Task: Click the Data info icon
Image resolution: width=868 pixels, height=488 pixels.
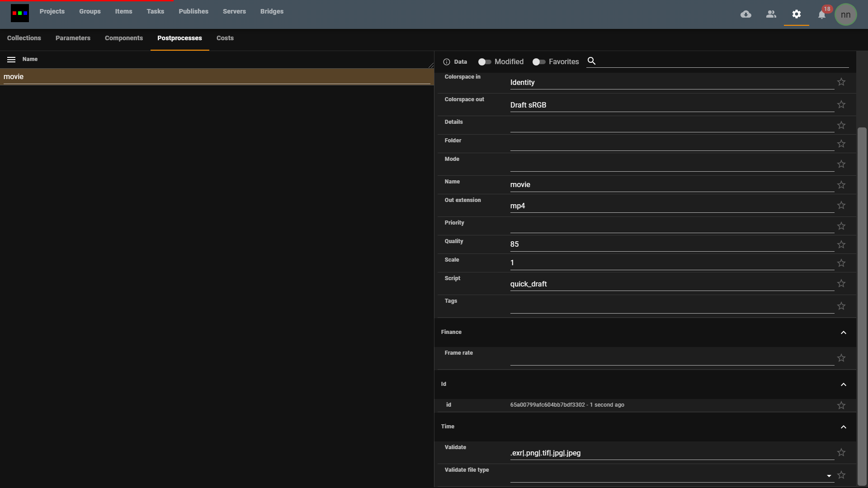Action: (447, 62)
